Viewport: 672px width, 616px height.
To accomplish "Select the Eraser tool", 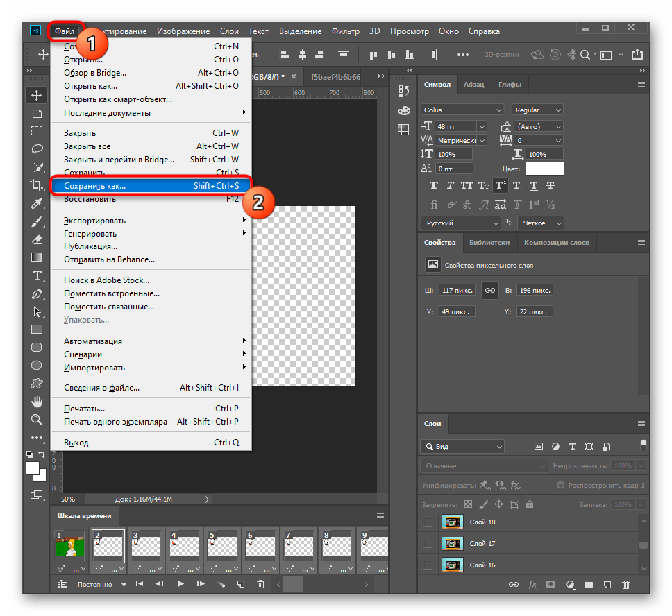I will [36, 239].
